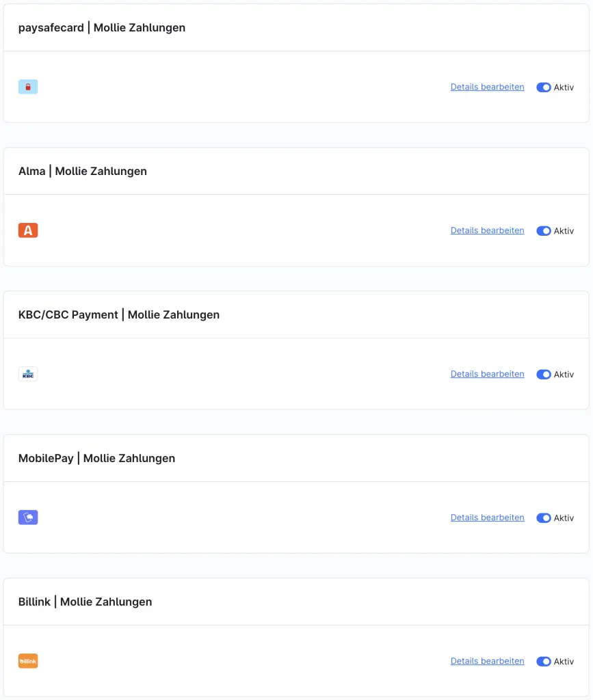593x700 pixels.
Task: Click the KBC bank logo icon
Action: [28, 374]
